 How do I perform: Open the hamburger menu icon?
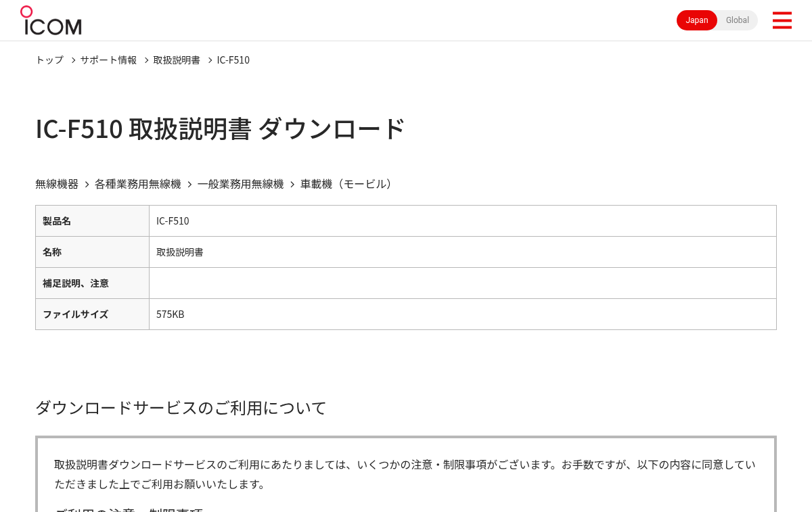[782, 20]
